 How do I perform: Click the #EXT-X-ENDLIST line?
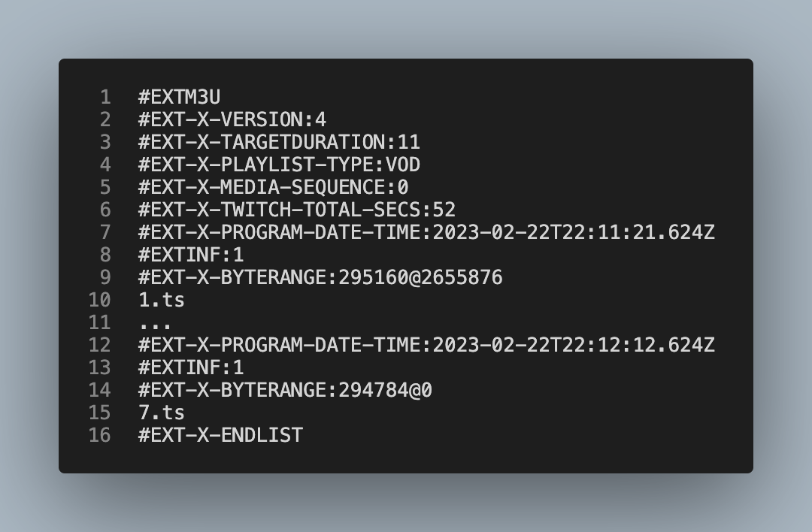pyautogui.click(x=220, y=435)
